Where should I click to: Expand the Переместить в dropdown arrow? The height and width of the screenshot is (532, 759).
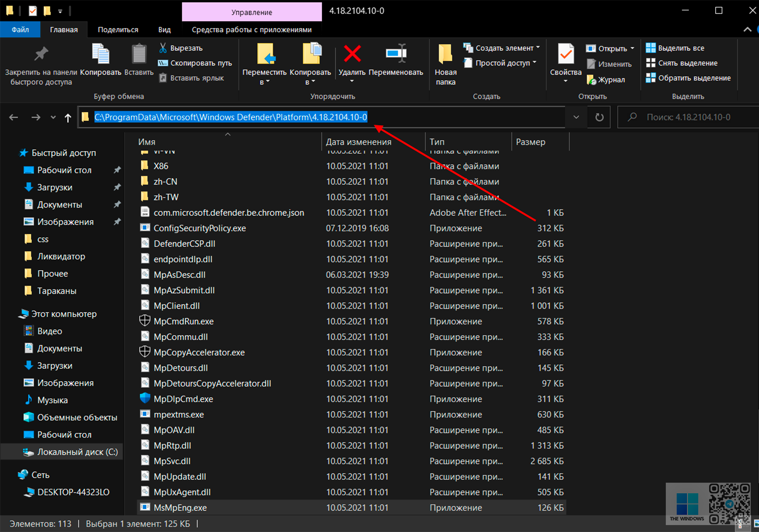coord(268,82)
